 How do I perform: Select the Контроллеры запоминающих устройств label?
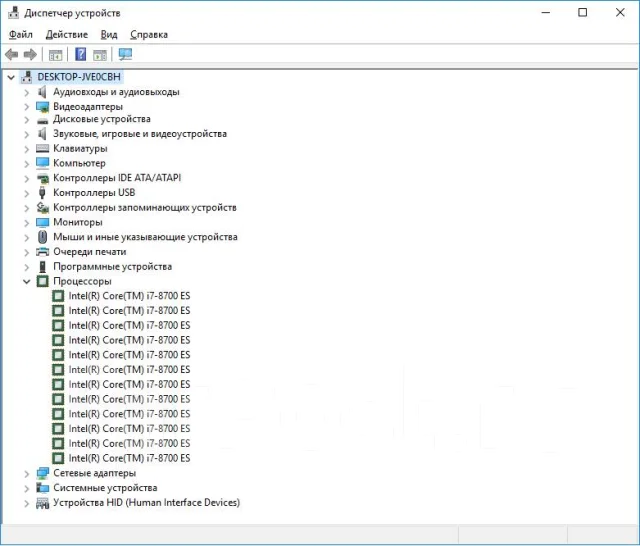tap(145, 208)
